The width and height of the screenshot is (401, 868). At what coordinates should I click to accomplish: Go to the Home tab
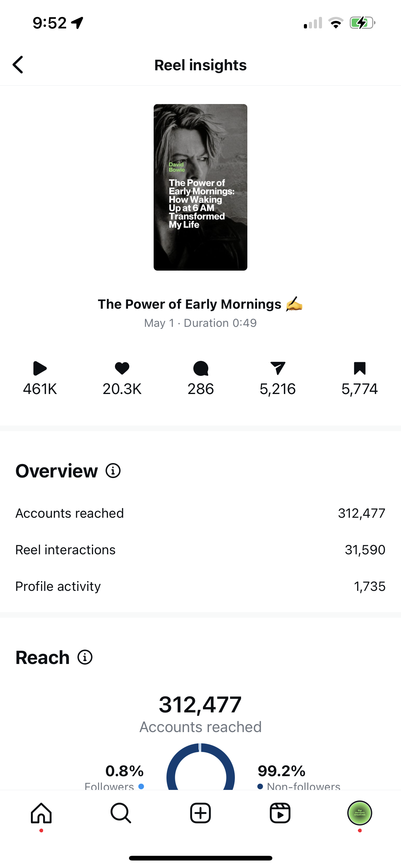(41, 813)
